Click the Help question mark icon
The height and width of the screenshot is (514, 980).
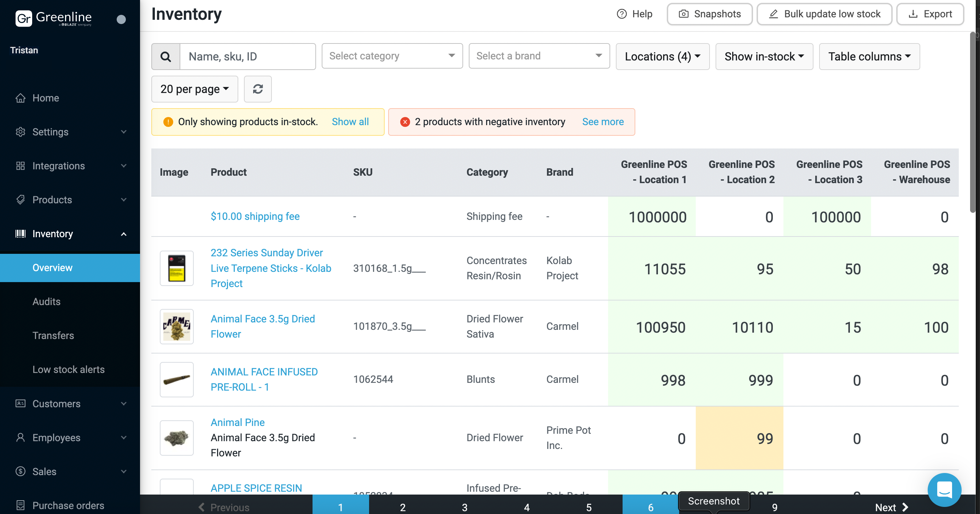[621, 14]
